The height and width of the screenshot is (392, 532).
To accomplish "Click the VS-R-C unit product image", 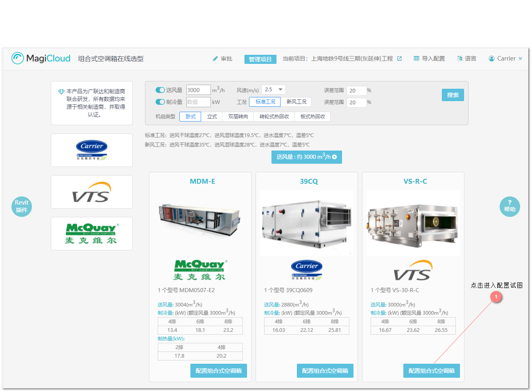I will click(x=413, y=223).
